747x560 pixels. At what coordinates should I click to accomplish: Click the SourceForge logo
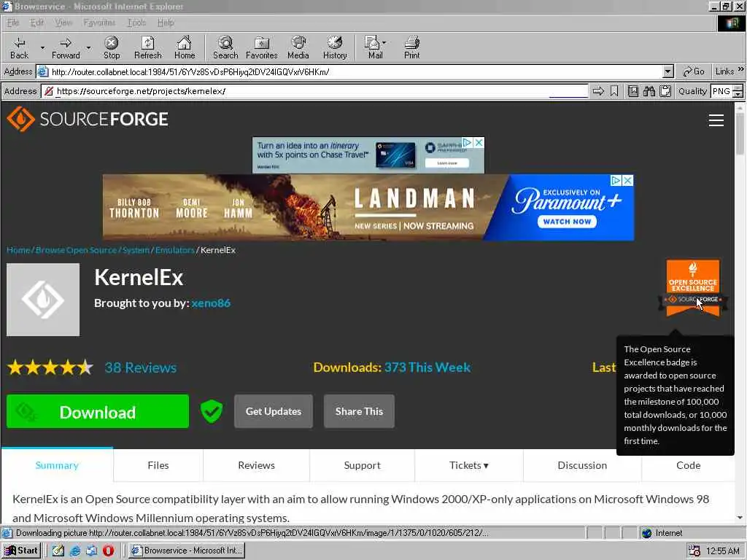[88, 119]
